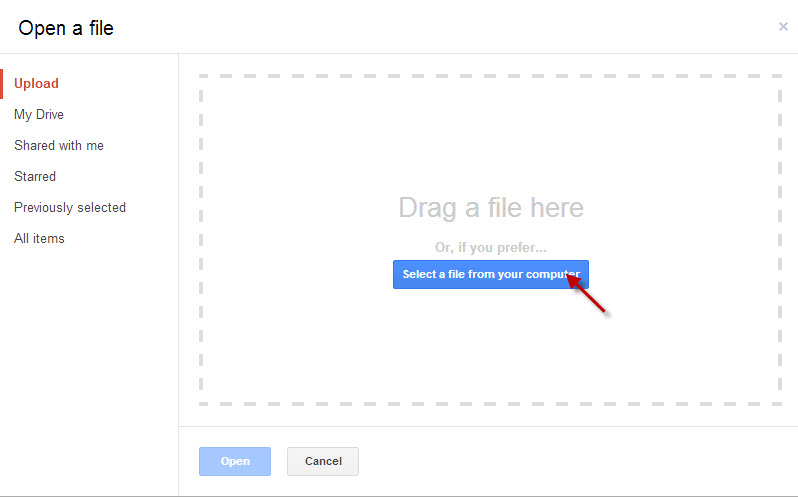This screenshot has width=798, height=497.
Task: Open the My Drive section
Action: tap(39, 114)
